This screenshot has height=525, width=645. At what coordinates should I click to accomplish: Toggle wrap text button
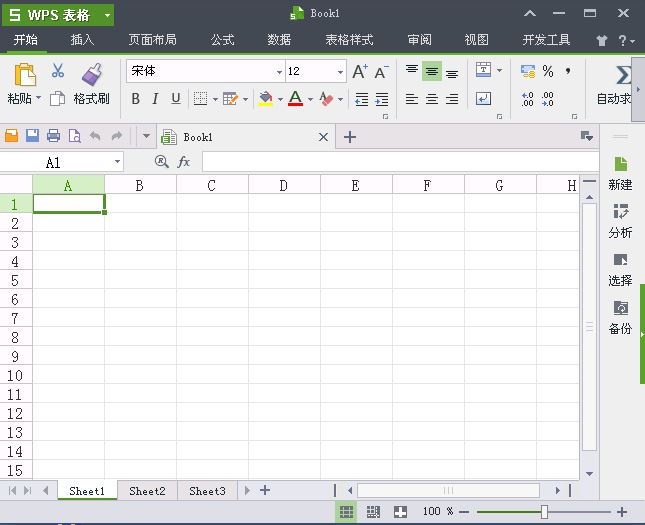point(483,99)
